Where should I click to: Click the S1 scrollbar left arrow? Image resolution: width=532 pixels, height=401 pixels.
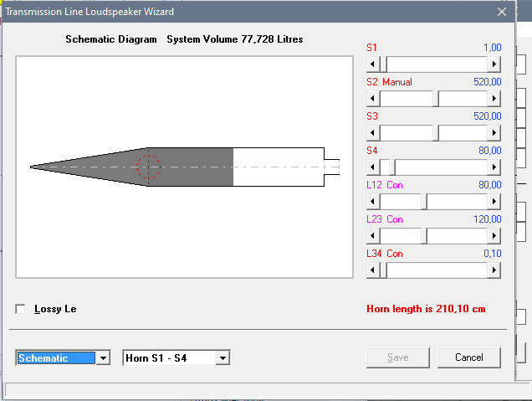tap(373, 64)
